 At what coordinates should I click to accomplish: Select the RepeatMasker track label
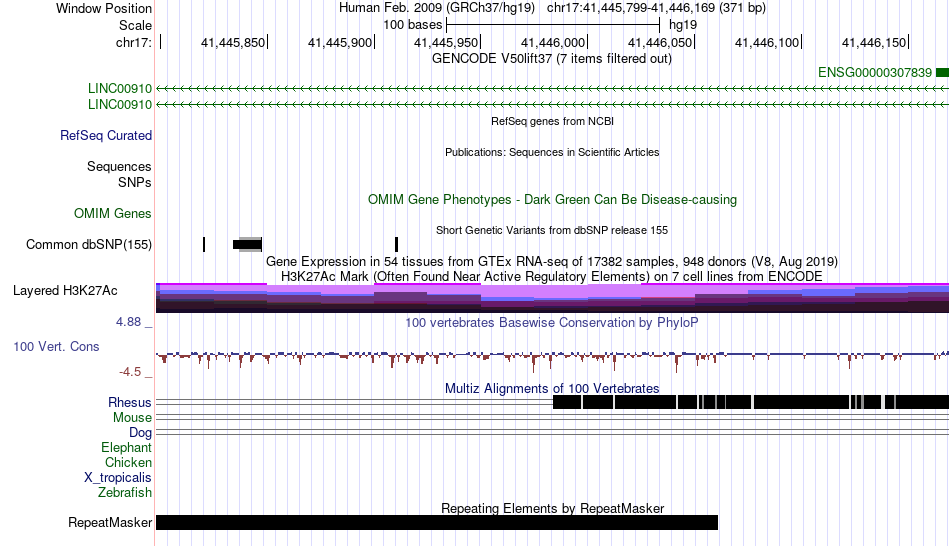pos(110,522)
